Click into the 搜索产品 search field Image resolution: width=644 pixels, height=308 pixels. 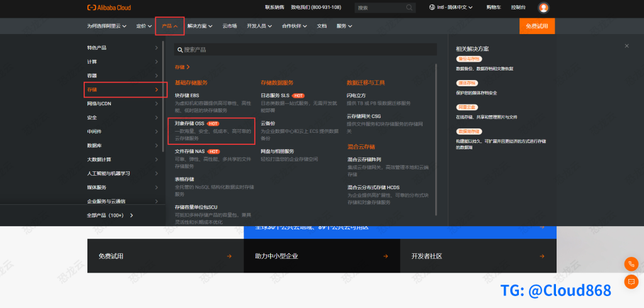tap(305, 50)
